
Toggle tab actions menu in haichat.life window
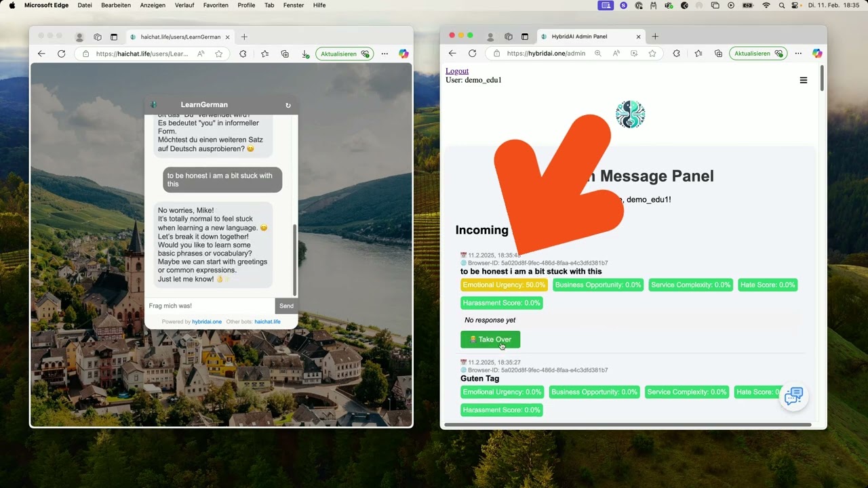click(114, 37)
